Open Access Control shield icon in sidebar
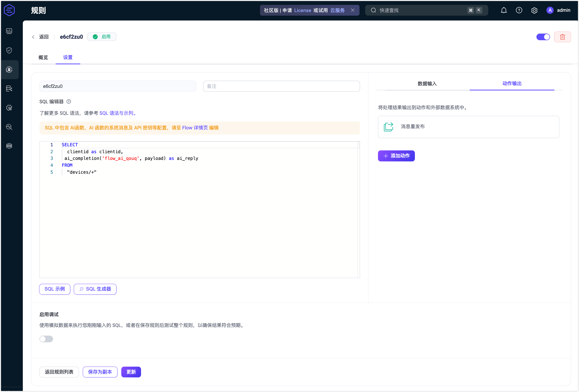This screenshot has height=392, width=579. pyautogui.click(x=9, y=50)
